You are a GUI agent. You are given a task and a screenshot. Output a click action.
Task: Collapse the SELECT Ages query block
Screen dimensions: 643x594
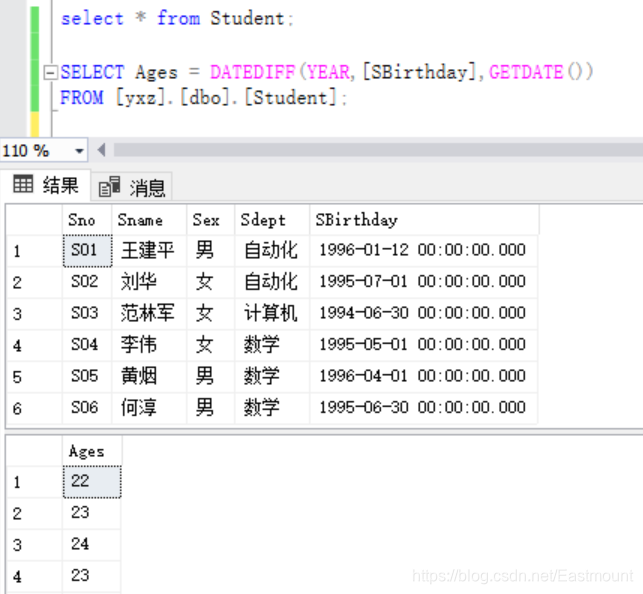pos(50,73)
